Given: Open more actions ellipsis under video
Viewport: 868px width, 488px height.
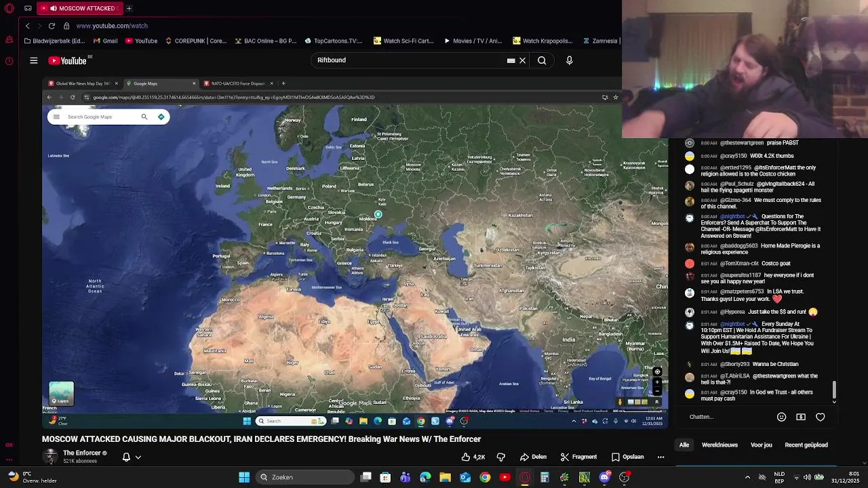Looking at the screenshot, I should click(660, 457).
